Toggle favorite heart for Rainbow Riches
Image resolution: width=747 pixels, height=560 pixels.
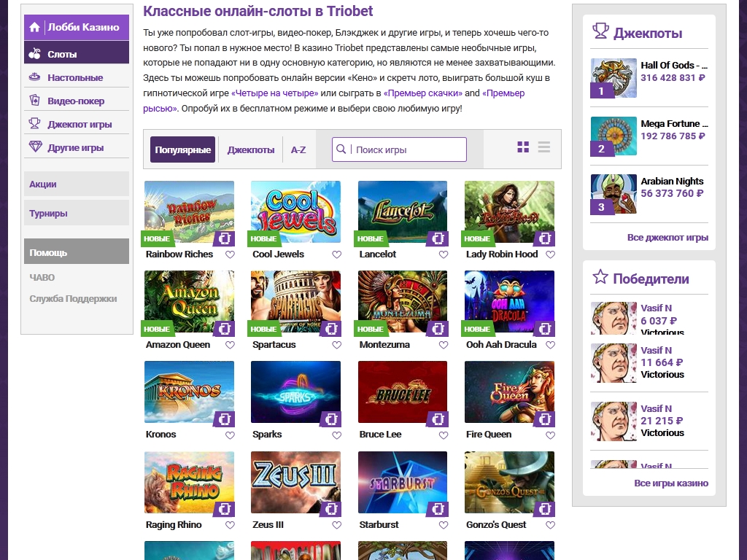click(x=230, y=255)
